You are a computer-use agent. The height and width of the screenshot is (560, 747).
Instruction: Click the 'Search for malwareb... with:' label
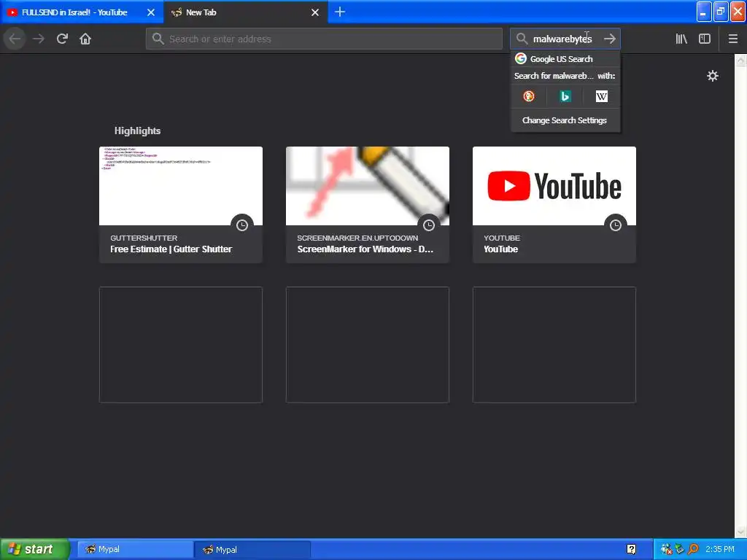coord(565,76)
